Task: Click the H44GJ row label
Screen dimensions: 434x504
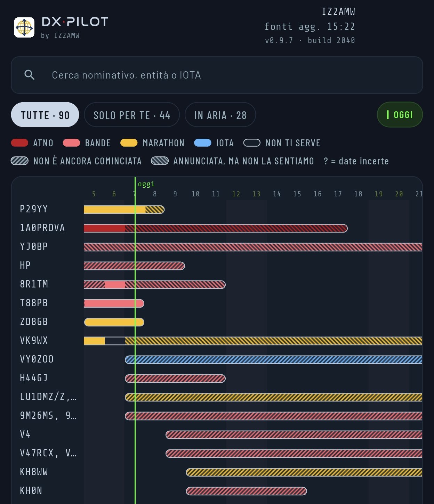Action: (34, 378)
